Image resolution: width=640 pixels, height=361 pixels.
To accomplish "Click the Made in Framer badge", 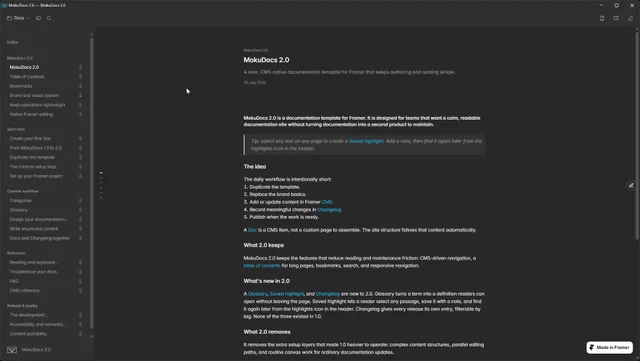I will click(x=609, y=348).
